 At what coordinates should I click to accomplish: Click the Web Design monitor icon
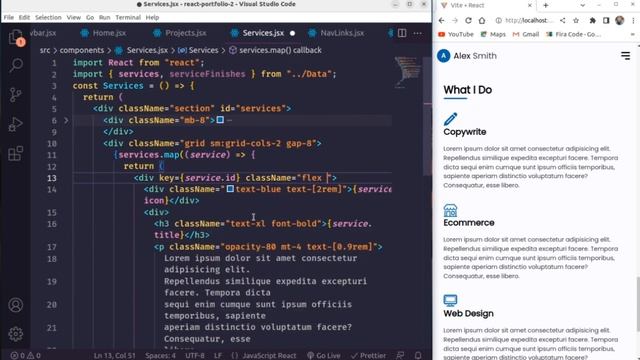click(450, 301)
